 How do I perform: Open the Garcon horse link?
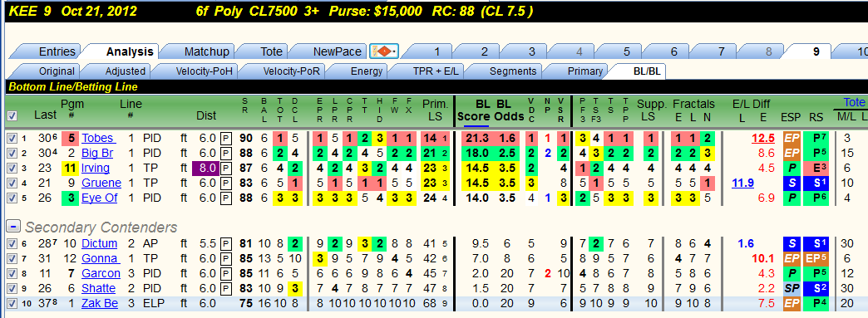point(101,273)
